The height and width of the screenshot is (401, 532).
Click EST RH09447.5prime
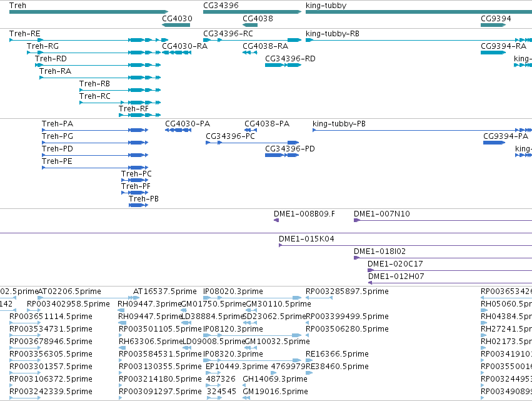click(x=150, y=317)
